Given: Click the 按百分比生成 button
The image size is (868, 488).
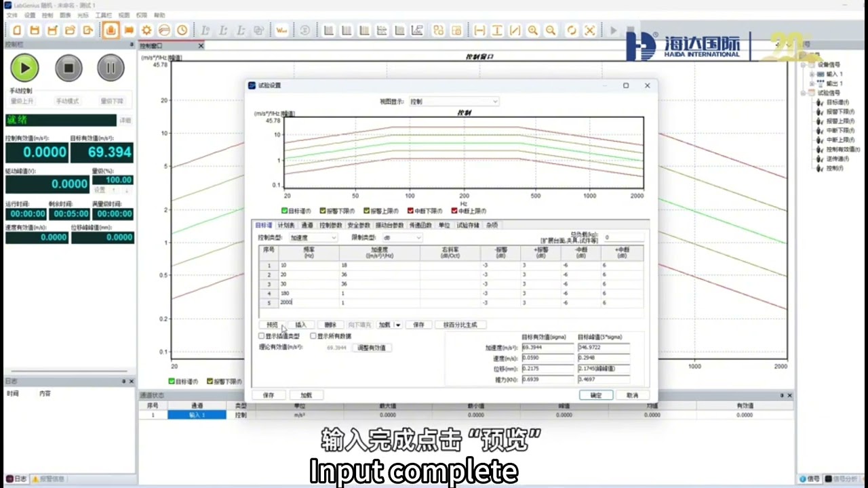Looking at the screenshot, I should 460,325.
